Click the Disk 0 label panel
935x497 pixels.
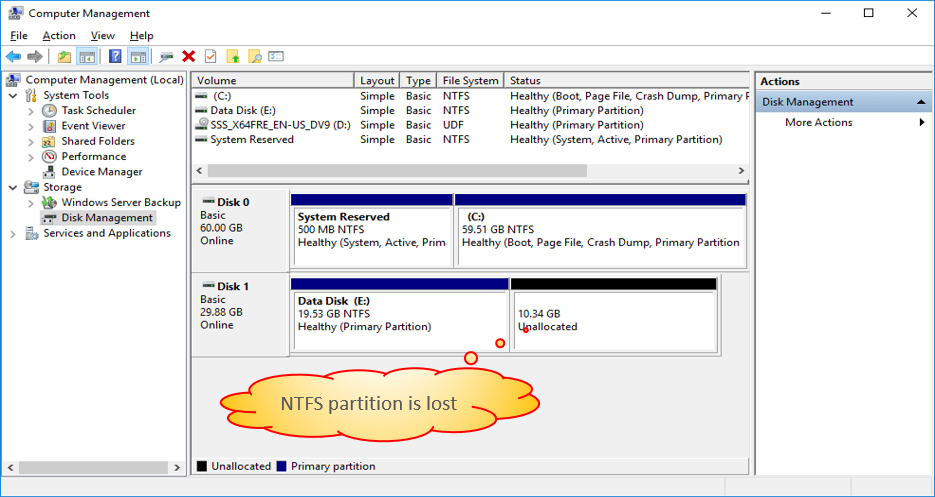[240, 230]
